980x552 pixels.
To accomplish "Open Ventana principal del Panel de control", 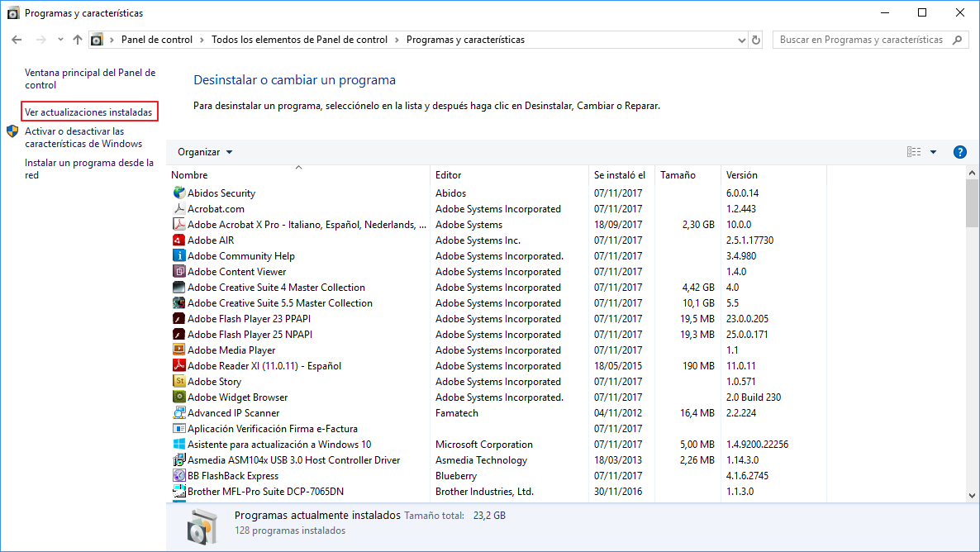I will 90,79.
